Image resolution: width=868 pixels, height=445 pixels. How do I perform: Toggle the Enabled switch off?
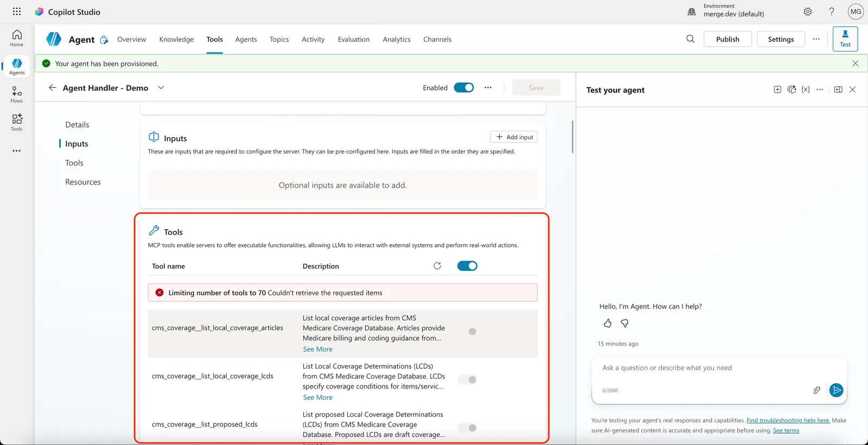click(x=464, y=87)
